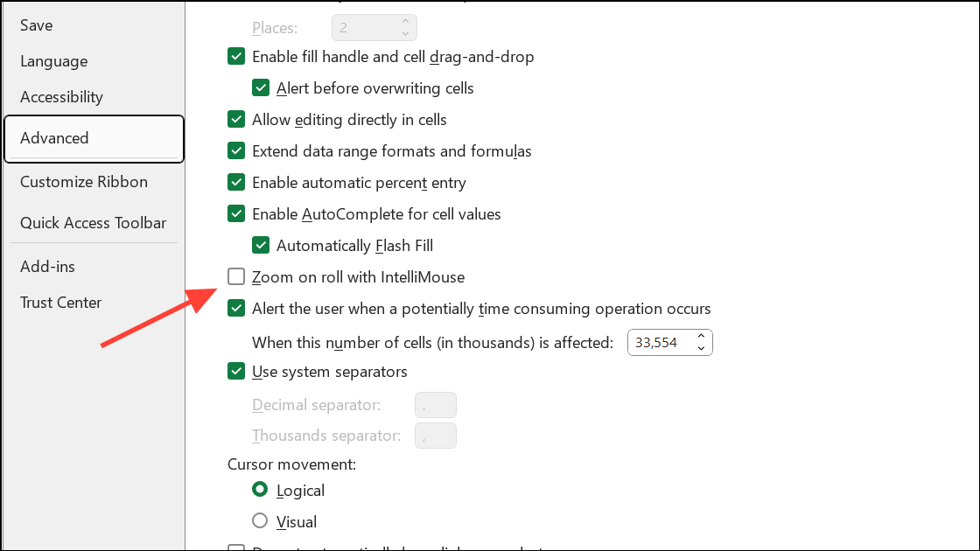Disable Alert before overwriting cells
Screen dimensions: 980x551
[x=261, y=87]
